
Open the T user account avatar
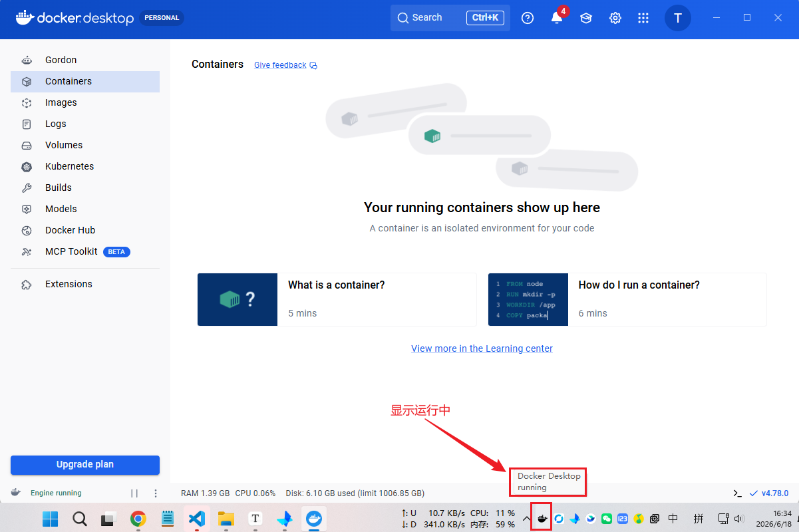(x=678, y=18)
